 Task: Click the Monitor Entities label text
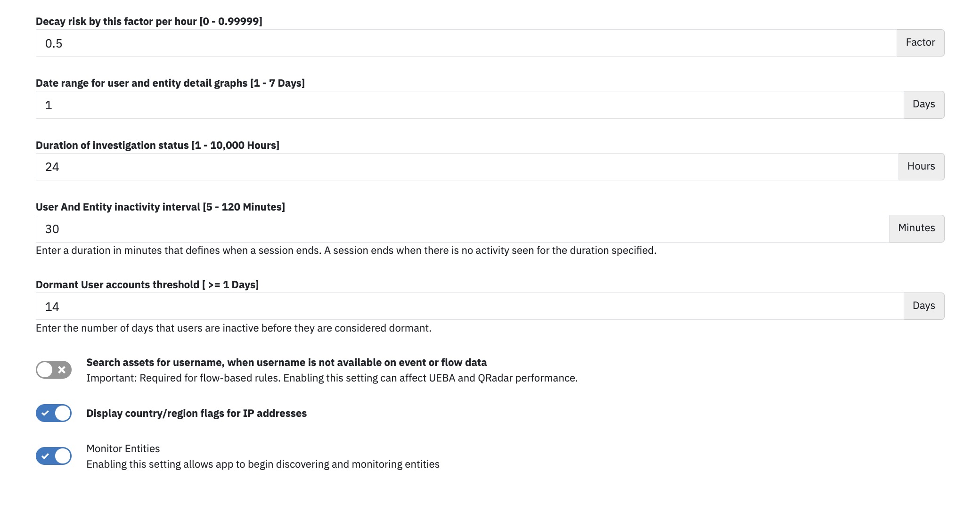[123, 448]
